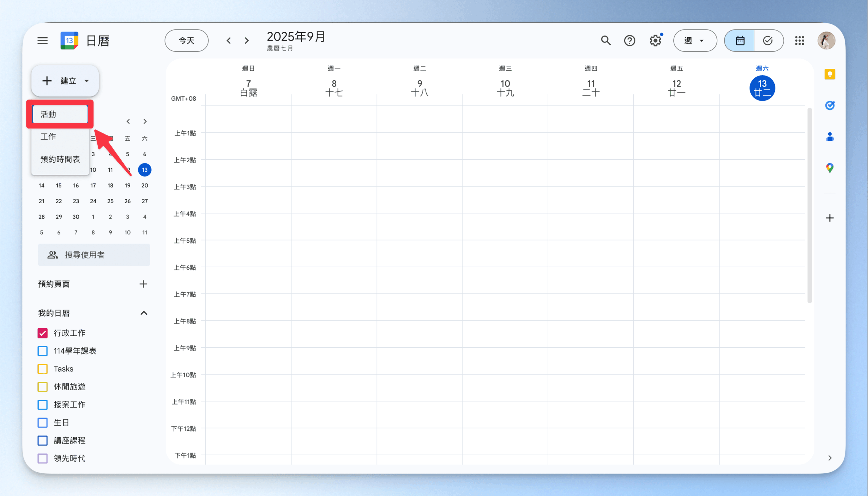Open the 週 view dropdown
This screenshot has height=496, width=868.
(x=694, y=41)
